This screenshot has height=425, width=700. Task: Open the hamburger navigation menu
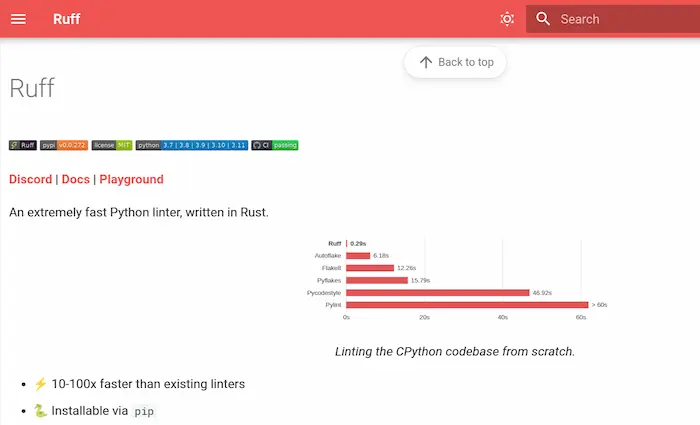pyautogui.click(x=18, y=19)
